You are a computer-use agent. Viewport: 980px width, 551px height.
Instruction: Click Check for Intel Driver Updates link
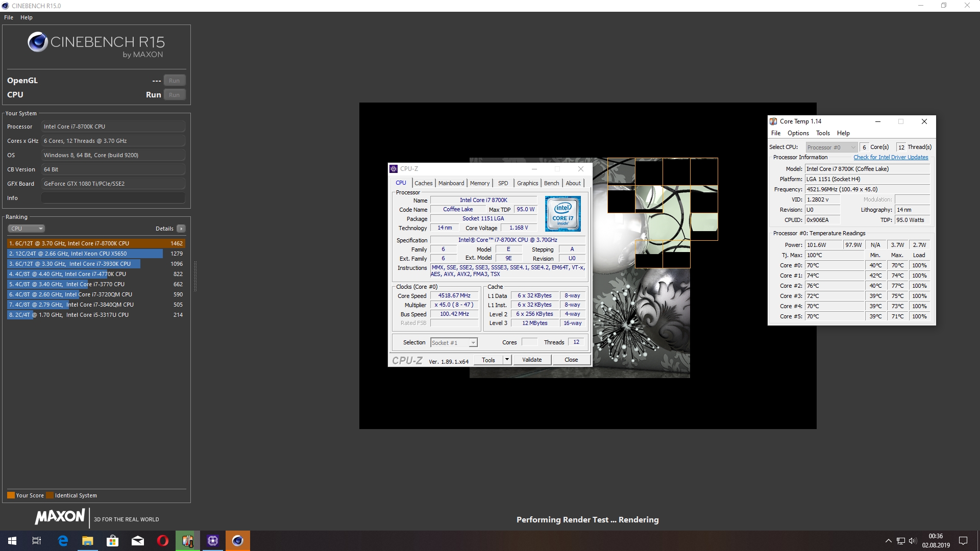click(891, 157)
